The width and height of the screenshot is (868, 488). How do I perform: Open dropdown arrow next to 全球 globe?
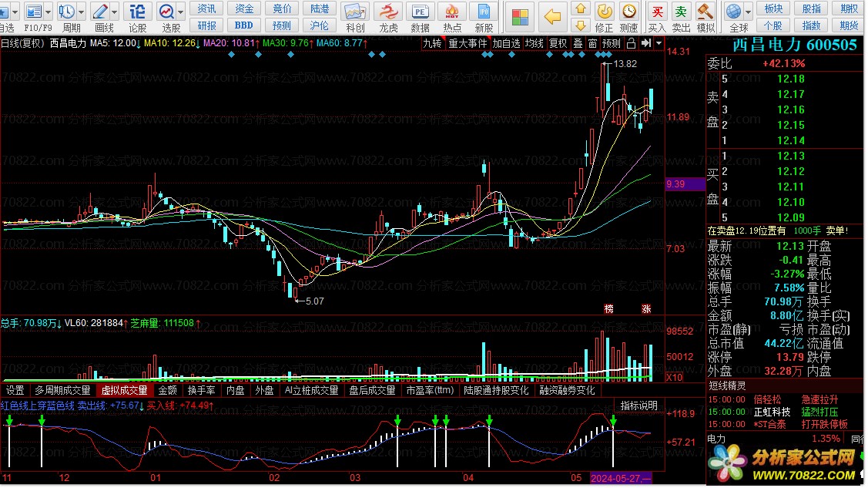(749, 11)
